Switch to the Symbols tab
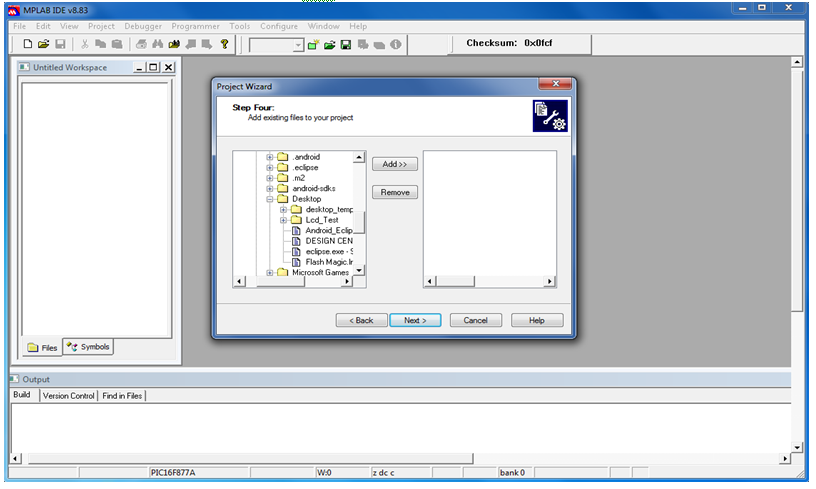This screenshot has height=489, width=816. [88, 346]
